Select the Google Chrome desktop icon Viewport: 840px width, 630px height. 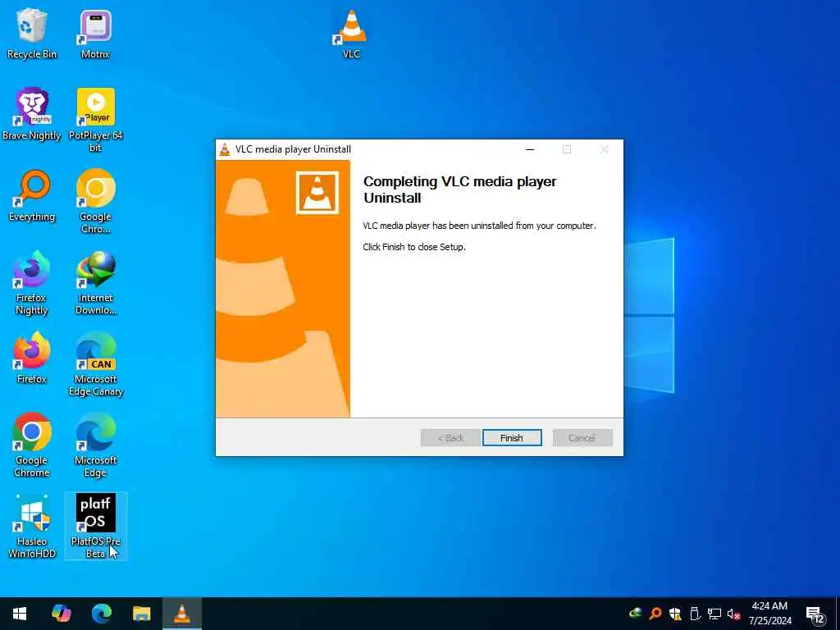[x=32, y=445]
